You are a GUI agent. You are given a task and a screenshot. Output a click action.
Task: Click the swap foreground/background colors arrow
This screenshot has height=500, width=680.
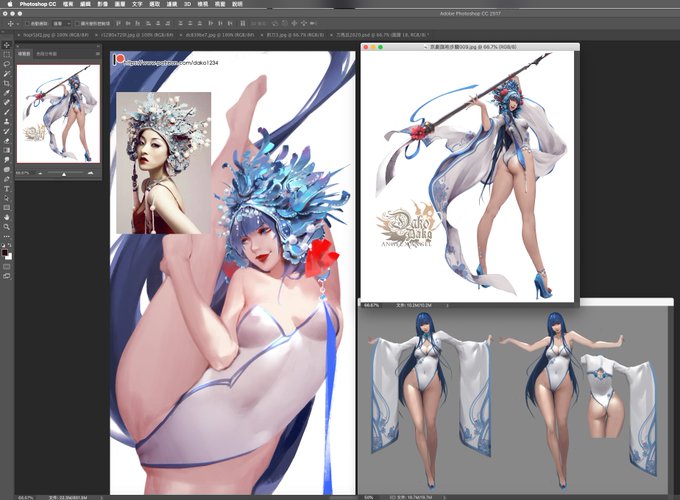point(10,245)
